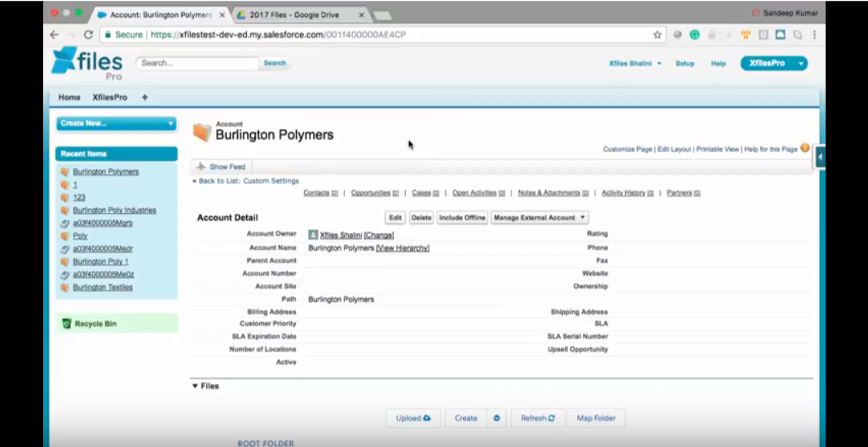Image resolution: width=868 pixels, height=447 pixels.
Task: Click the green Grammarly extension icon
Action: [x=694, y=35]
